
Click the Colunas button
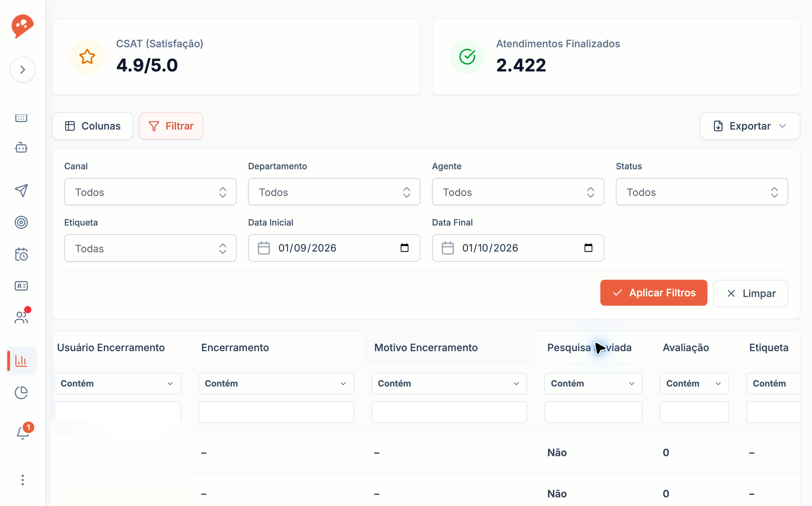[93, 126]
